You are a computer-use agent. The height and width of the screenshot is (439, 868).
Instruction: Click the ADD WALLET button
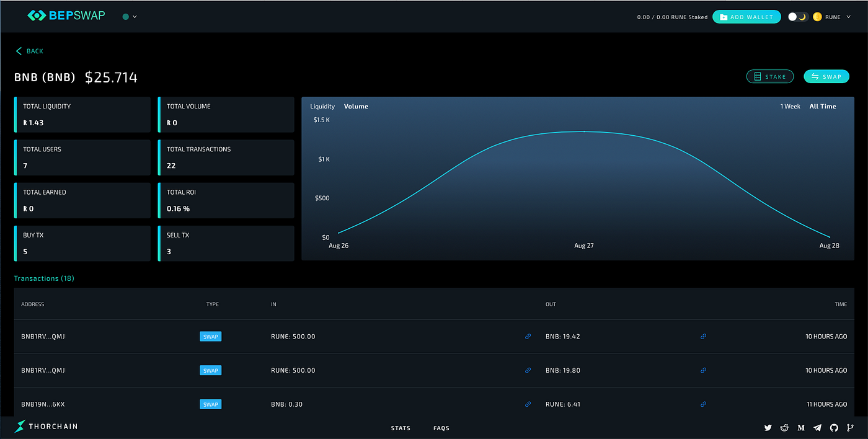pos(746,17)
